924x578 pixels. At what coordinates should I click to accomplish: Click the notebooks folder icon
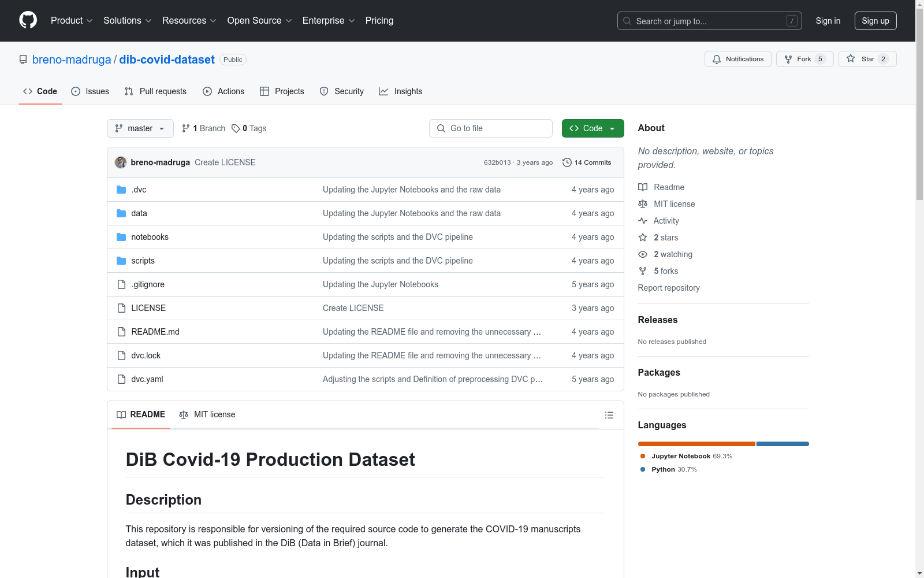click(121, 237)
